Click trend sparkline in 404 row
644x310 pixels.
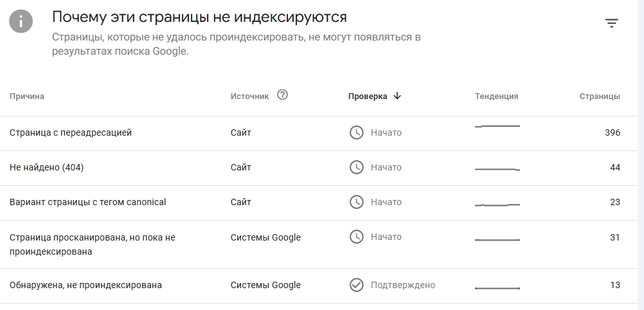click(497, 169)
